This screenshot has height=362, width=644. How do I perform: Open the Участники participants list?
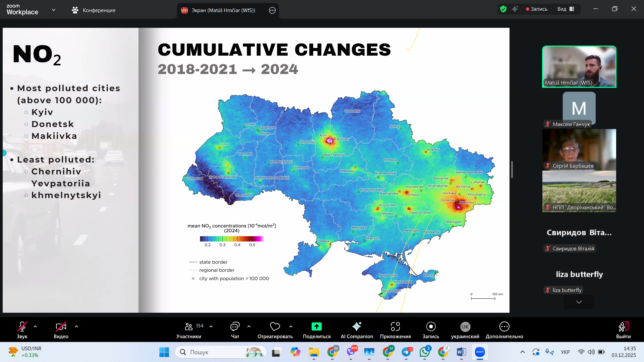pyautogui.click(x=189, y=326)
